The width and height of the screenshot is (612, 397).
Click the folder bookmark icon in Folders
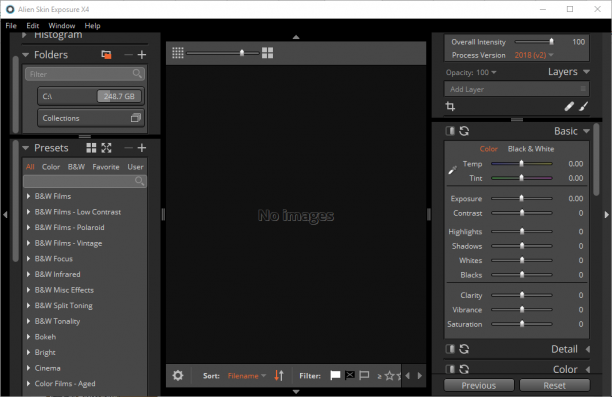tap(106, 55)
